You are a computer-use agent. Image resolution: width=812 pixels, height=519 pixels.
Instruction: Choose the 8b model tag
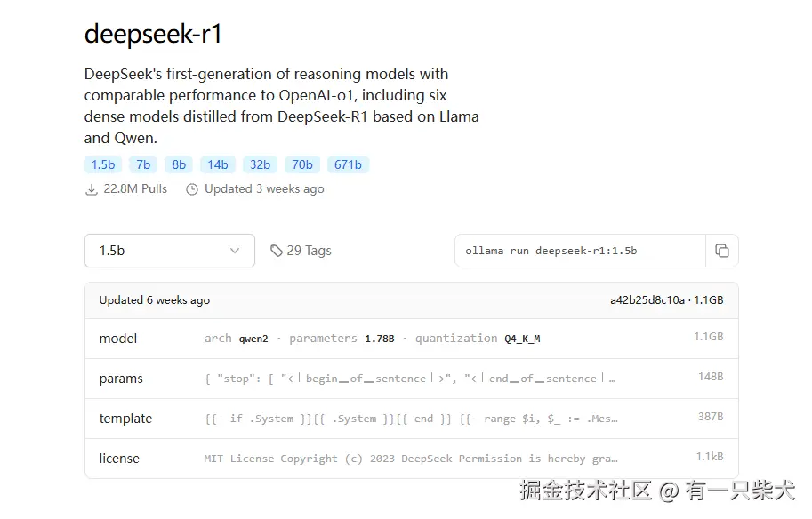179,164
